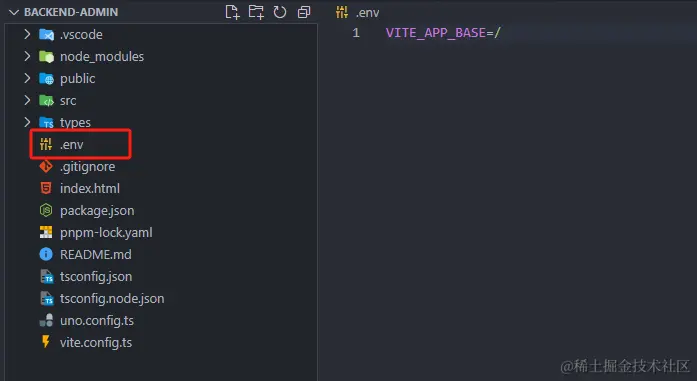Click the lightning icon for vite.config.ts

[45, 342]
